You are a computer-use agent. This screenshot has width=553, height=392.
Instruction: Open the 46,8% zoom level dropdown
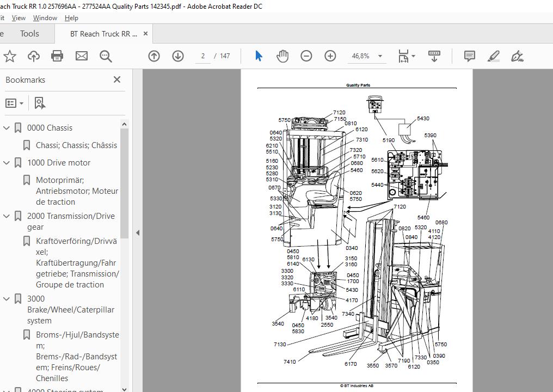380,56
